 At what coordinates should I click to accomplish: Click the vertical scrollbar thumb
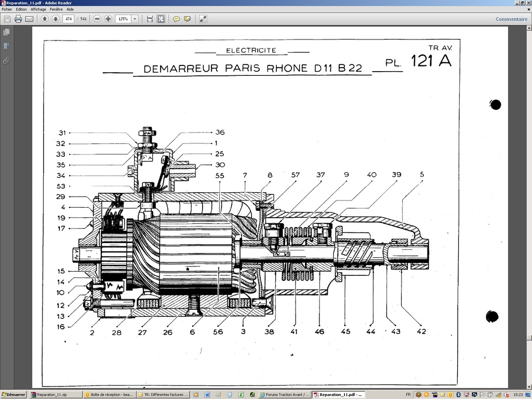pos(529,338)
